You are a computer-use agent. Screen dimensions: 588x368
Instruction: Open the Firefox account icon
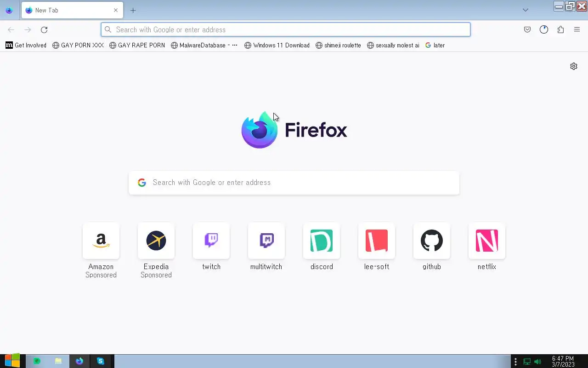(x=544, y=29)
